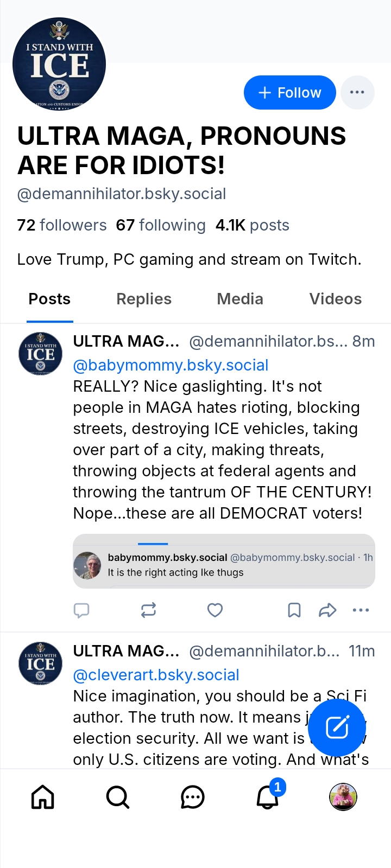
Task: Switch to the Media tab
Action: (240, 299)
